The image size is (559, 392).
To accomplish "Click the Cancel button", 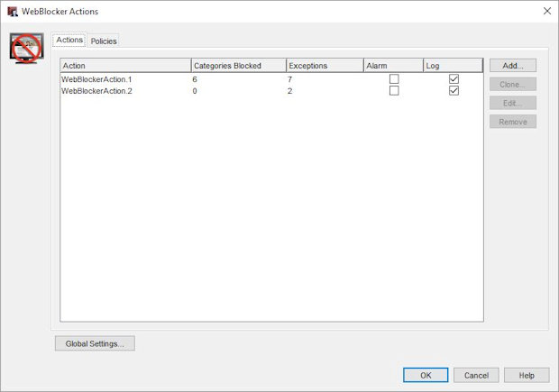I will (476, 375).
